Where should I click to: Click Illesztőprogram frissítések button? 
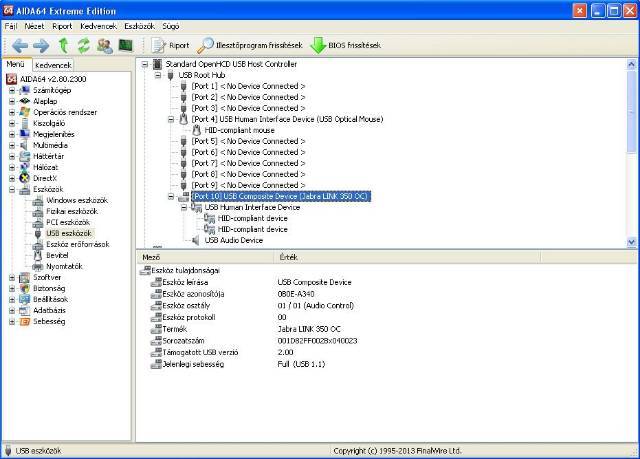[248, 45]
